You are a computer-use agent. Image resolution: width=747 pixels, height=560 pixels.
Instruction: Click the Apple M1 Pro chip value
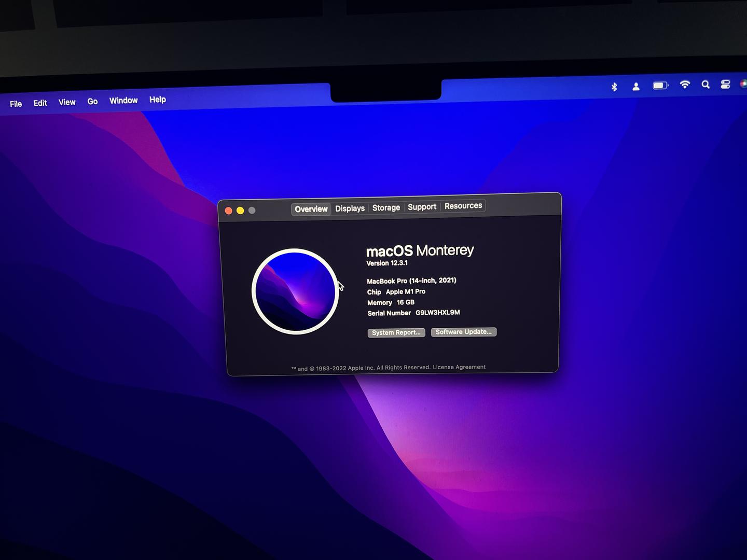pos(406,291)
